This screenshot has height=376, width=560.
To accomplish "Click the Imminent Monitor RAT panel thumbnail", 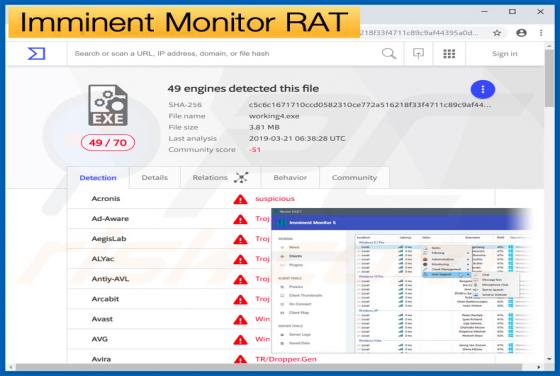I will tap(402, 281).
